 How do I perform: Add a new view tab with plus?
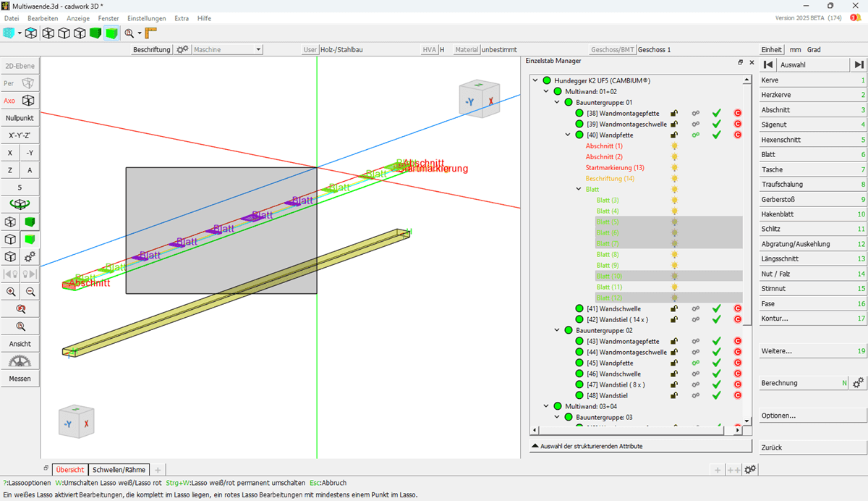point(158,470)
